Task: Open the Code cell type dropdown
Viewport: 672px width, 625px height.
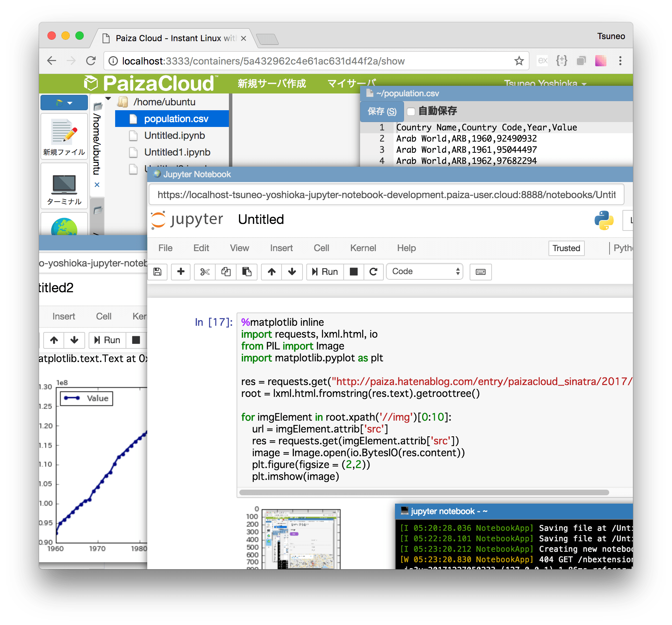Action: pyautogui.click(x=424, y=271)
